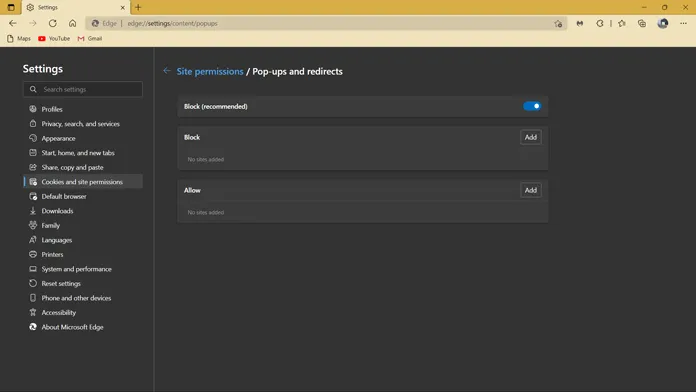Go back using the Site permissions arrow
Image resolution: width=696 pixels, height=392 pixels.
click(x=167, y=71)
